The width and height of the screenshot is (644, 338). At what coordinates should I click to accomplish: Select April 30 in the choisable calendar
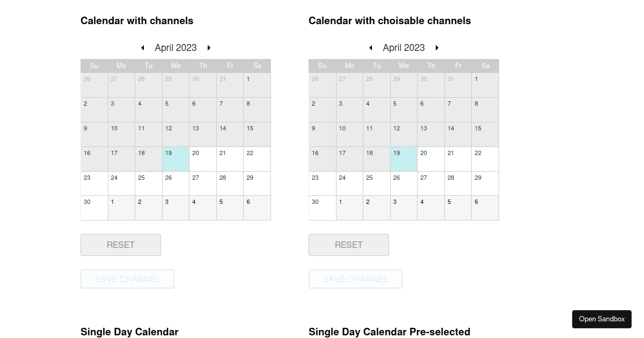[x=322, y=208]
